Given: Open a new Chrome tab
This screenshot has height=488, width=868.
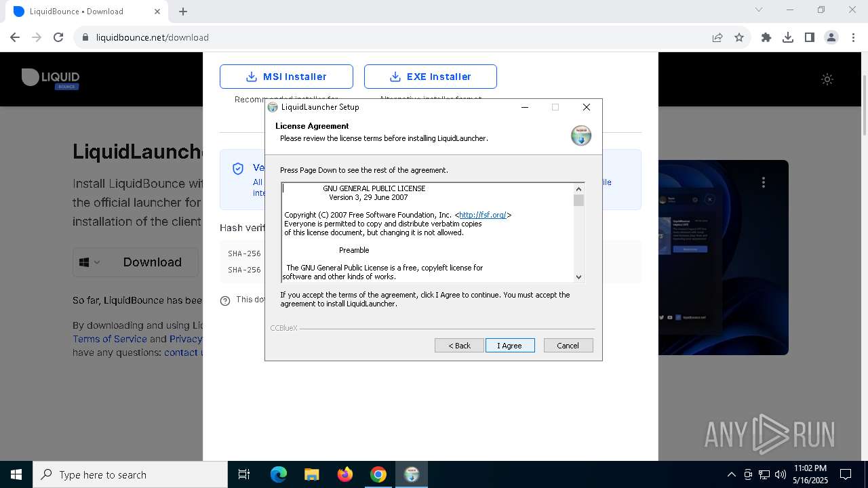Looking at the screenshot, I should click(183, 12).
